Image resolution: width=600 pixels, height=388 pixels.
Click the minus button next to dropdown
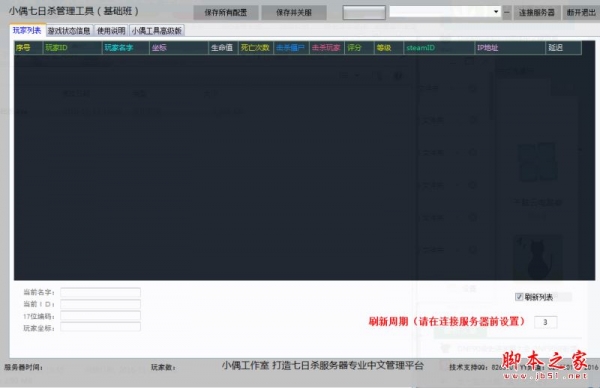507,12
